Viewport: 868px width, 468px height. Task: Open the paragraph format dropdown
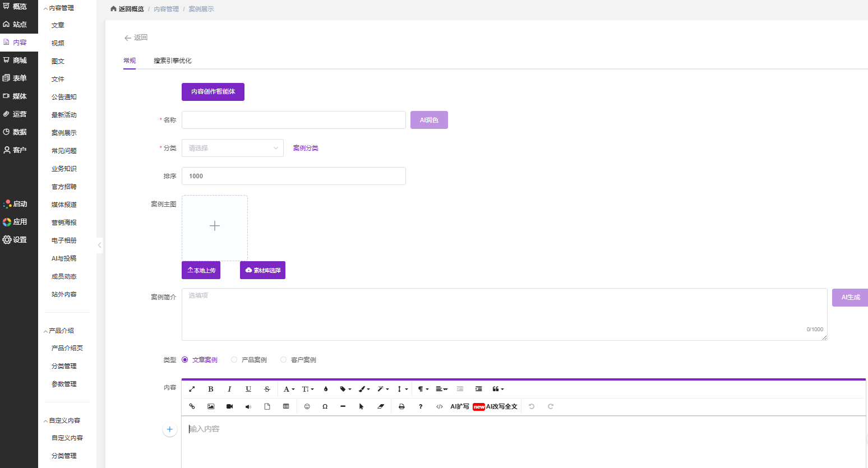[423, 389]
